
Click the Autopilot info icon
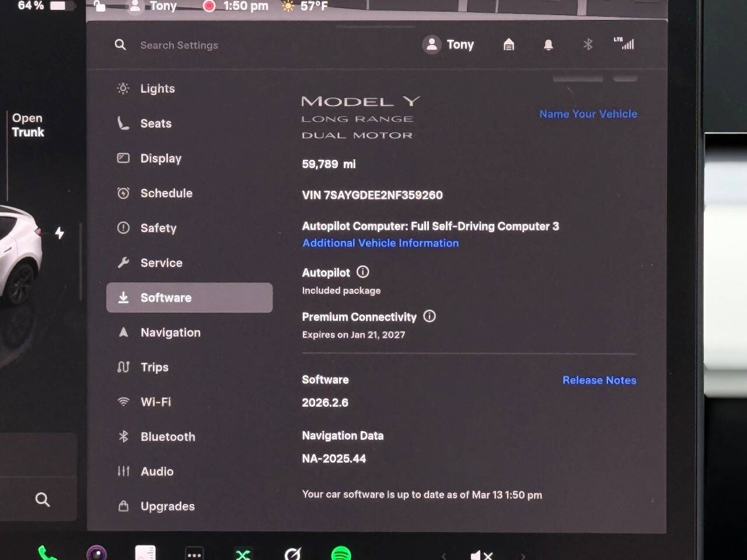pos(363,272)
